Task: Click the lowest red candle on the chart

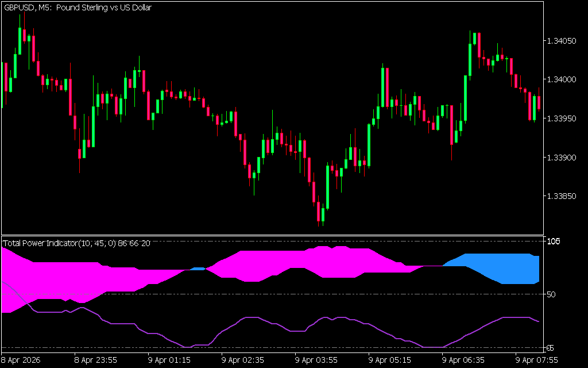Action: [x=319, y=212]
